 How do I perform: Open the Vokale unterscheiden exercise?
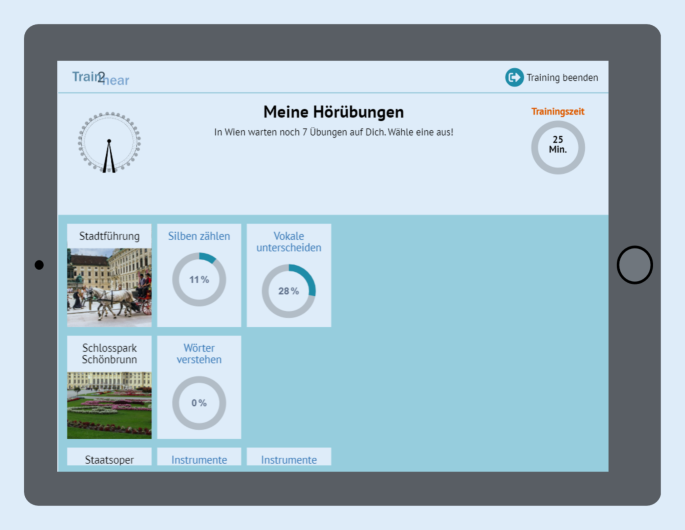(289, 275)
